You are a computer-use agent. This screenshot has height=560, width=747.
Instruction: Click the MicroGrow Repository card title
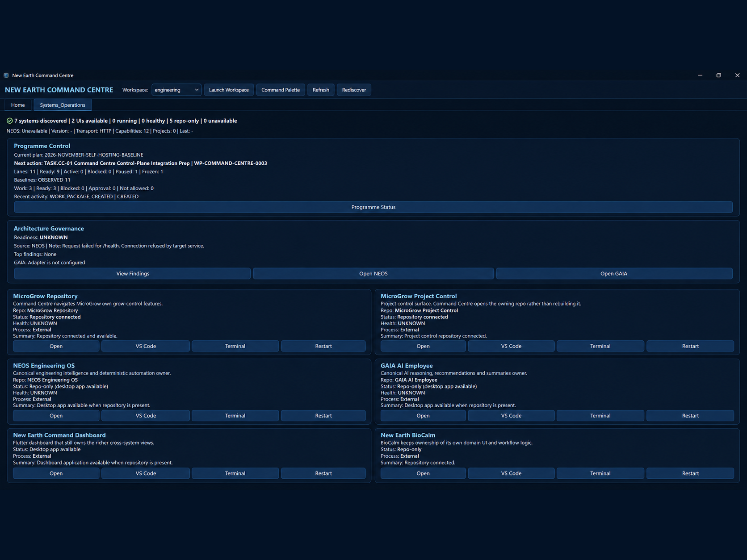click(45, 296)
